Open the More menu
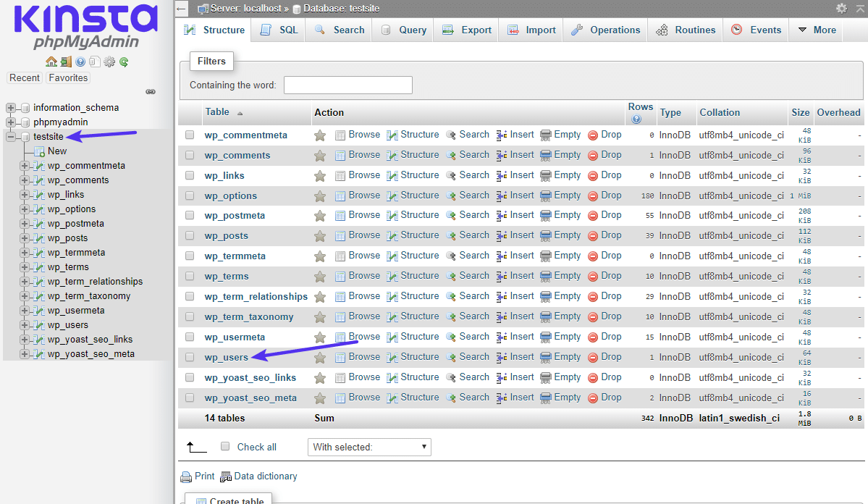 point(815,30)
